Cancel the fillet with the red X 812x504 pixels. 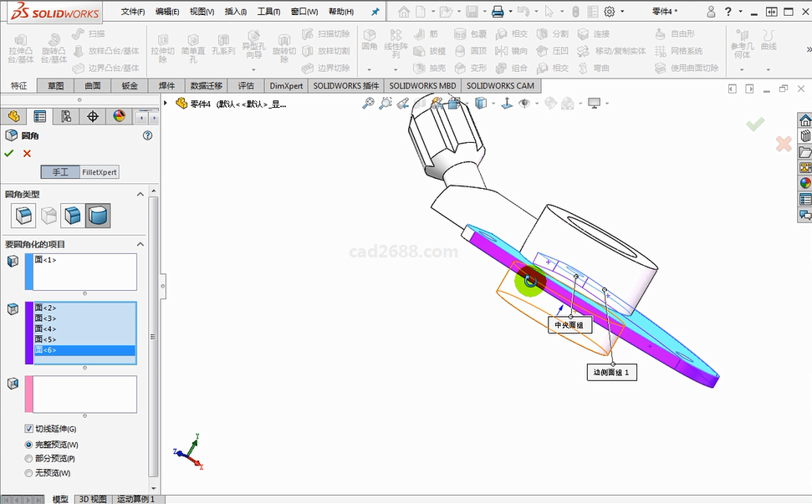pos(27,153)
